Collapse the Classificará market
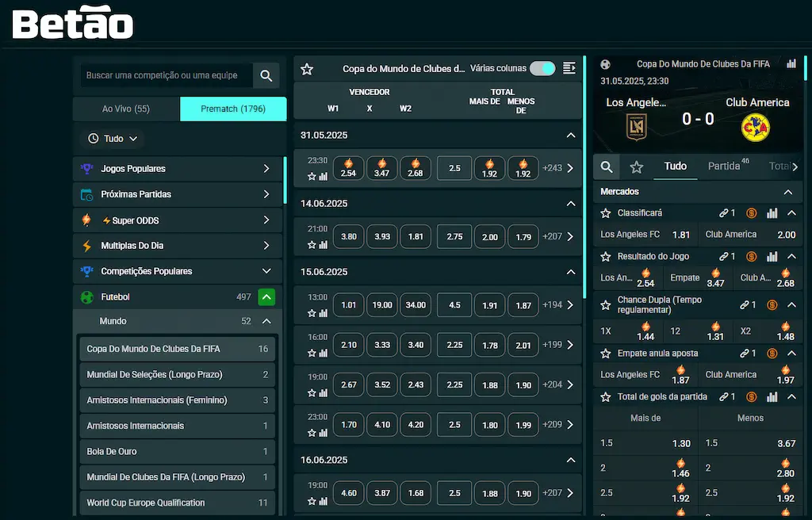The width and height of the screenshot is (812, 520). (792, 213)
